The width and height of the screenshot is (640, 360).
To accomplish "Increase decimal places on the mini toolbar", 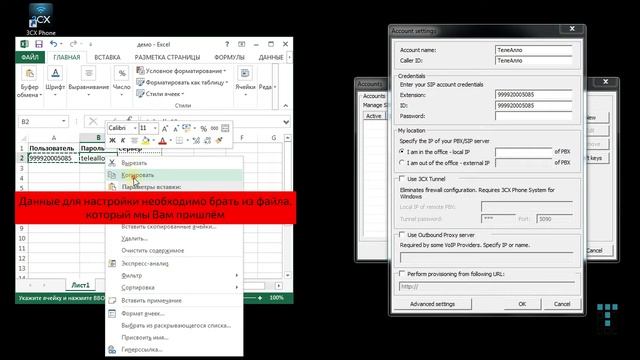I will click(x=196, y=141).
